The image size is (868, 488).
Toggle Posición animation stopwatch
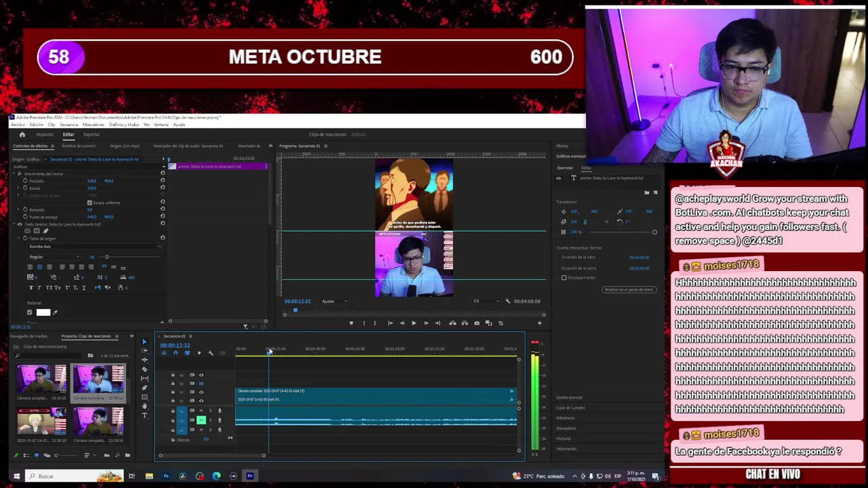click(25, 181)
